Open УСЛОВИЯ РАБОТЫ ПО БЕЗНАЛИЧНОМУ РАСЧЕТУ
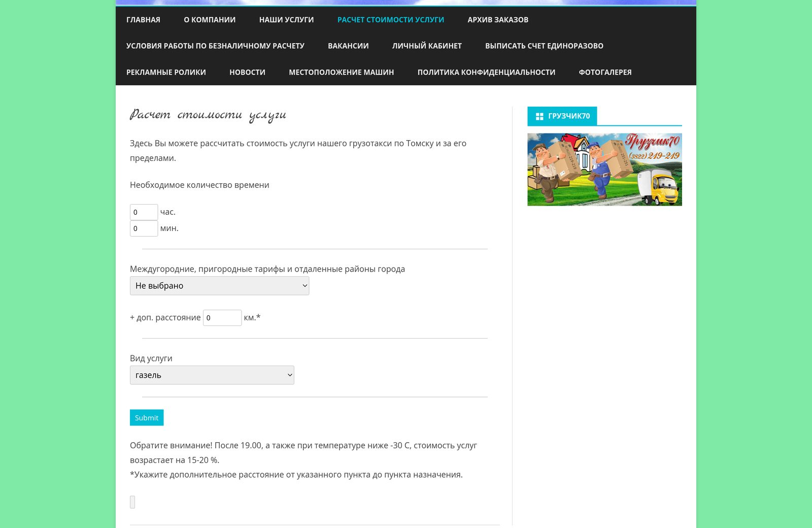812x528 pixels. pos(215,46)
